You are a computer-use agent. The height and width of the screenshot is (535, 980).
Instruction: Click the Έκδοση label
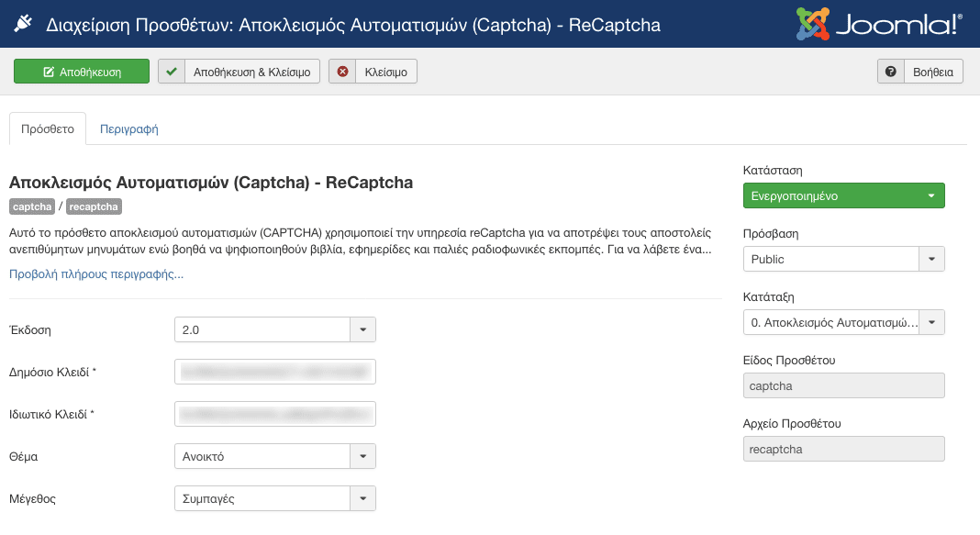[30, 330]
